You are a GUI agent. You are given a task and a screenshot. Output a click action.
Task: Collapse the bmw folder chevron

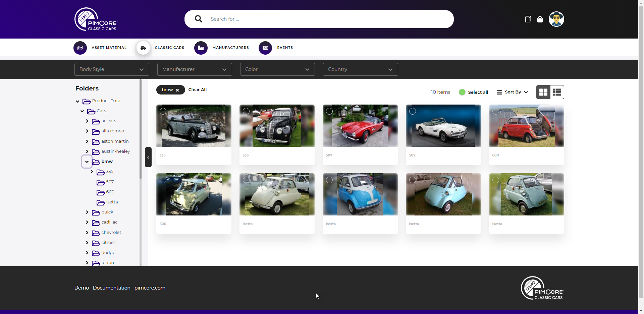[87, 162]
